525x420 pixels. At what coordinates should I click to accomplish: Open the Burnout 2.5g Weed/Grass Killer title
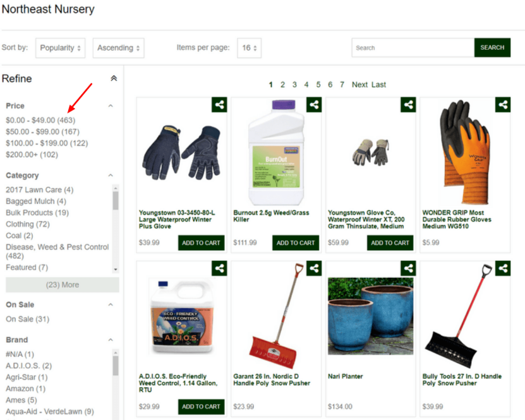(271, 216)
